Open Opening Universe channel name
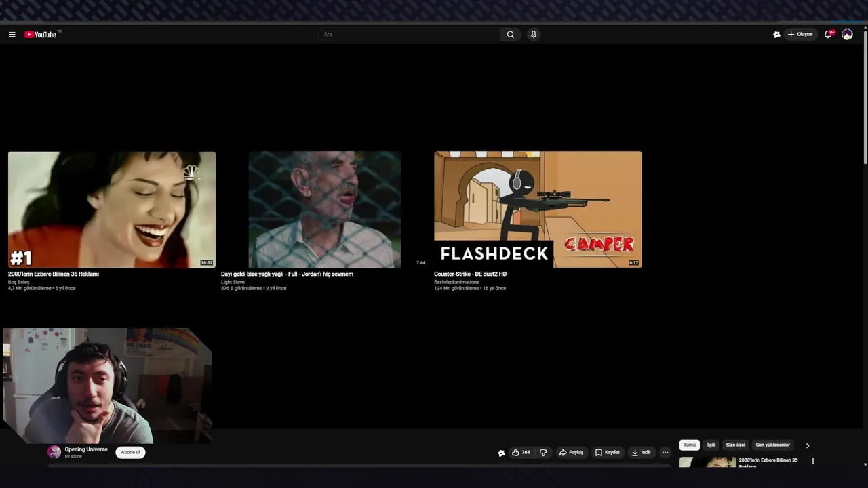The height and width of the screenshot is (488, 868). 86,449
